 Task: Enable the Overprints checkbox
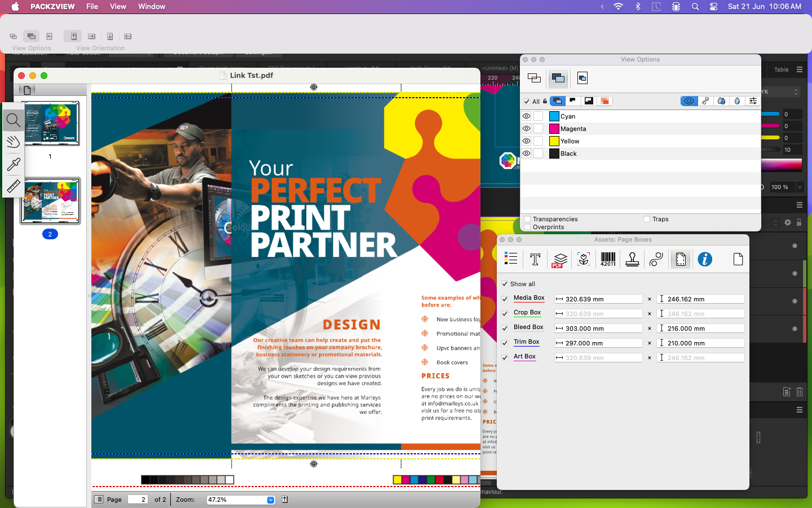click(527, 227)
